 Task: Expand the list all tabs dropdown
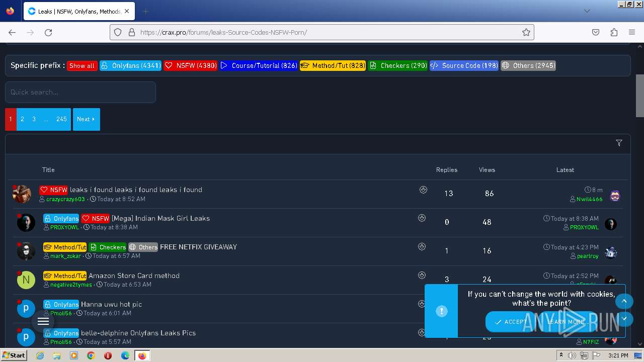point(587,11)
